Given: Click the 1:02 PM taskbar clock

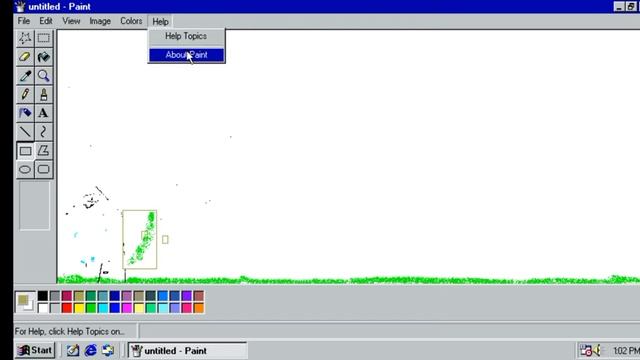Looking at the screenshot, I should click(x=626, y=351).
